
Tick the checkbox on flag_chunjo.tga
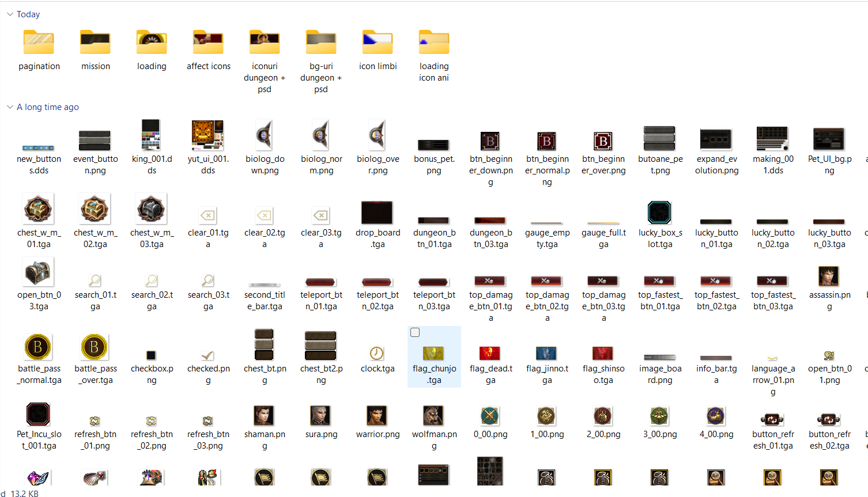click(415, 332)
